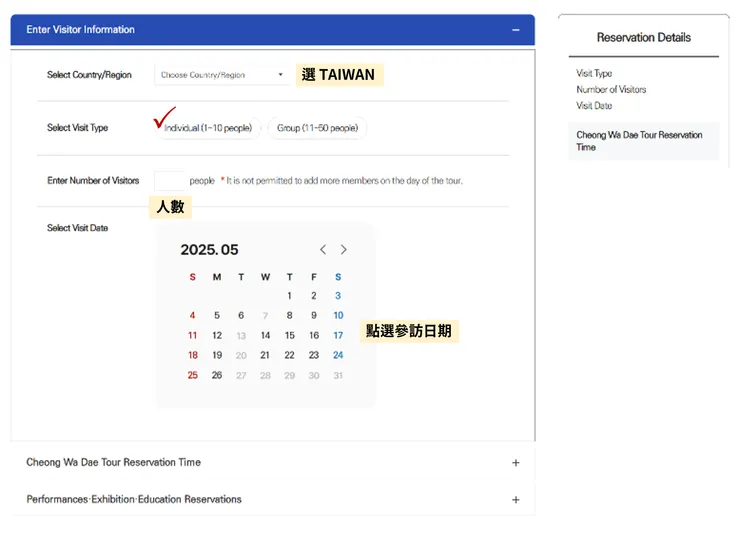Pick May 16 on the calendar

314,335
